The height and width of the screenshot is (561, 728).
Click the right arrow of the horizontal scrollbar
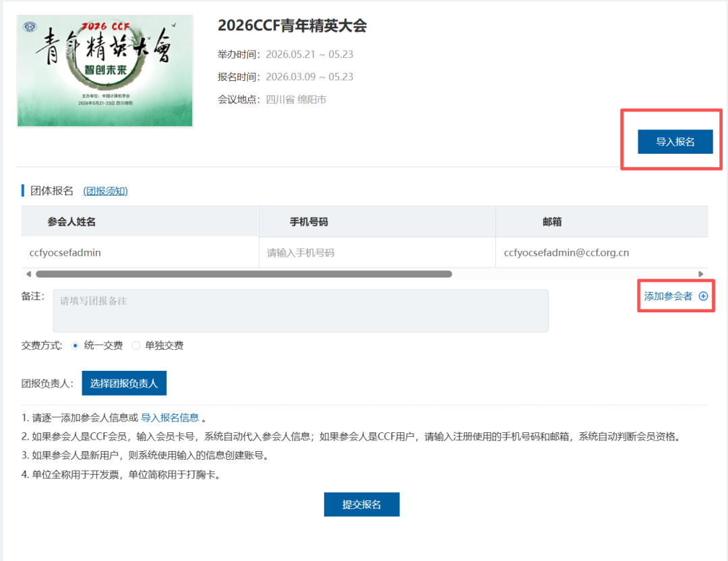[700, 274]
